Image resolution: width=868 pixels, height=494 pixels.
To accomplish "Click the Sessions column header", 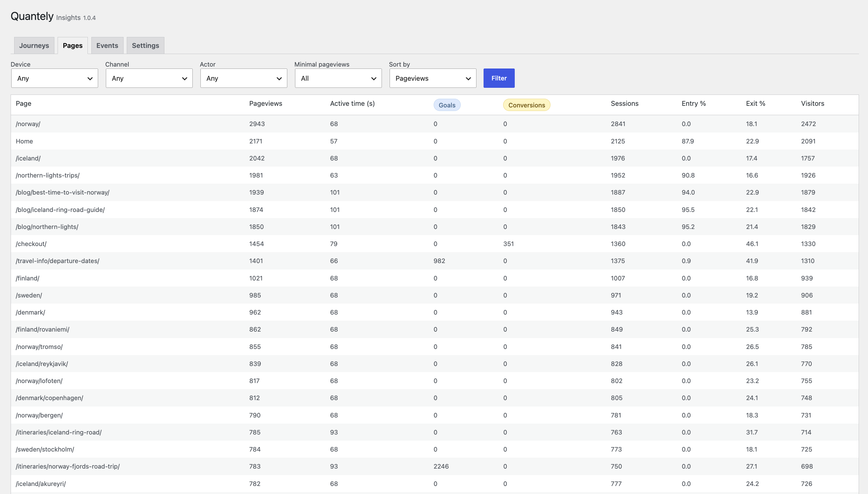I will tap(624, 104).
